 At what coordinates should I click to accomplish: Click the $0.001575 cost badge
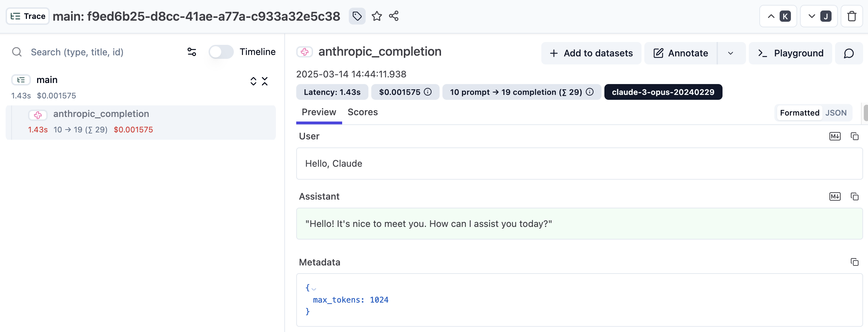click(x=405, y=92)
